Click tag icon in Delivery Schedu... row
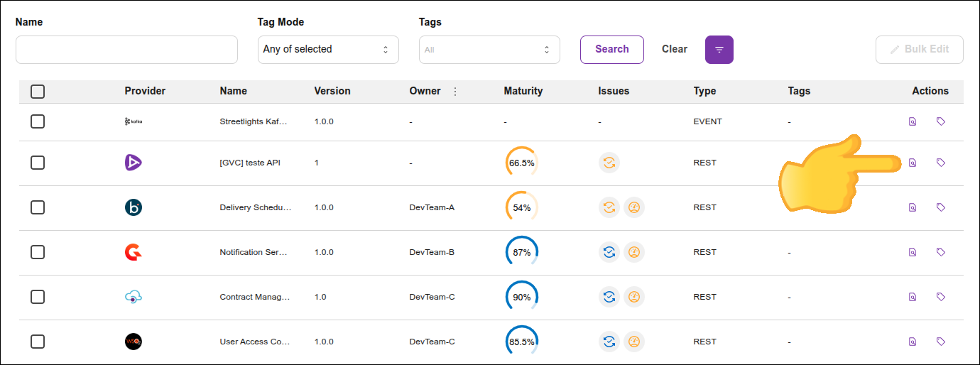Viewport: 980px width, 365px height. (x=941, y=207)
